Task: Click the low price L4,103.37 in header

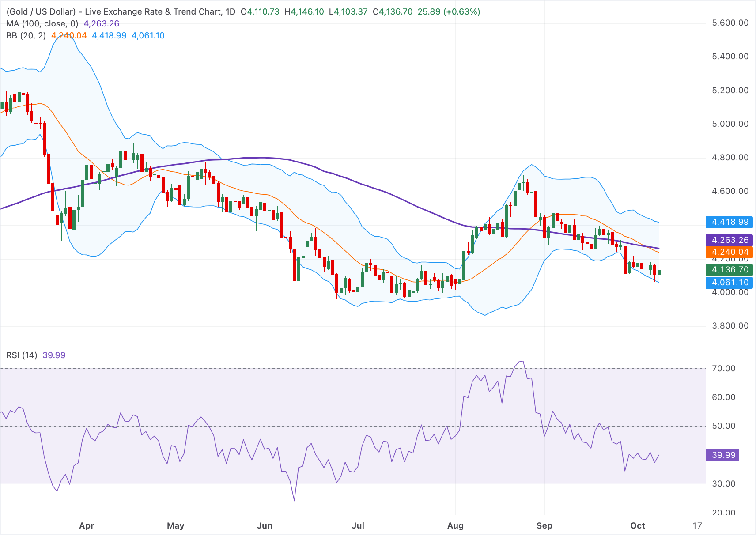Action: 348,11
